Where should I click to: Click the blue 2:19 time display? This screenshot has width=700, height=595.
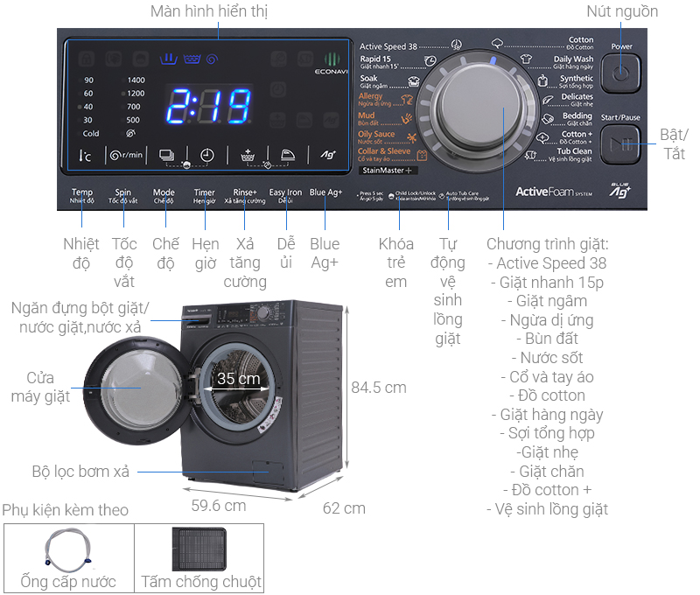[208, 108]
